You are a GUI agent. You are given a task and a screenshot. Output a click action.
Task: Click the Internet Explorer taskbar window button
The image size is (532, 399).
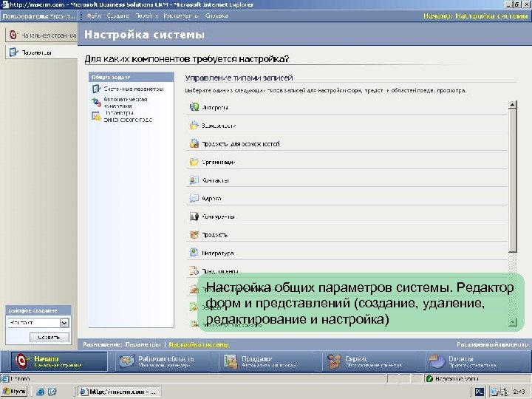click(118, 392)
